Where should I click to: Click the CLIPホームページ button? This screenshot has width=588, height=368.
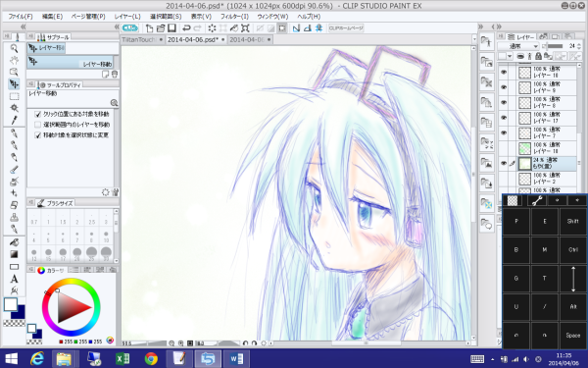coord(346,28)
